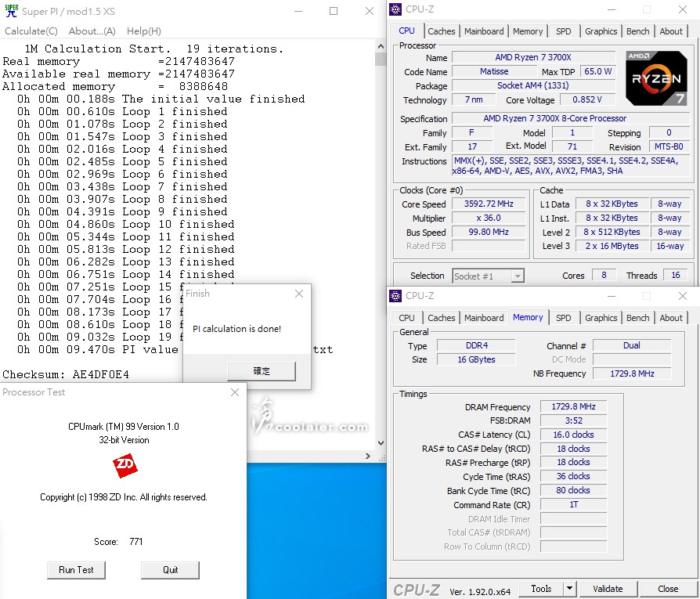Click the Super PI scrollbar down arrow
Screen dimensions: 700x599
[x=381, y=442]
